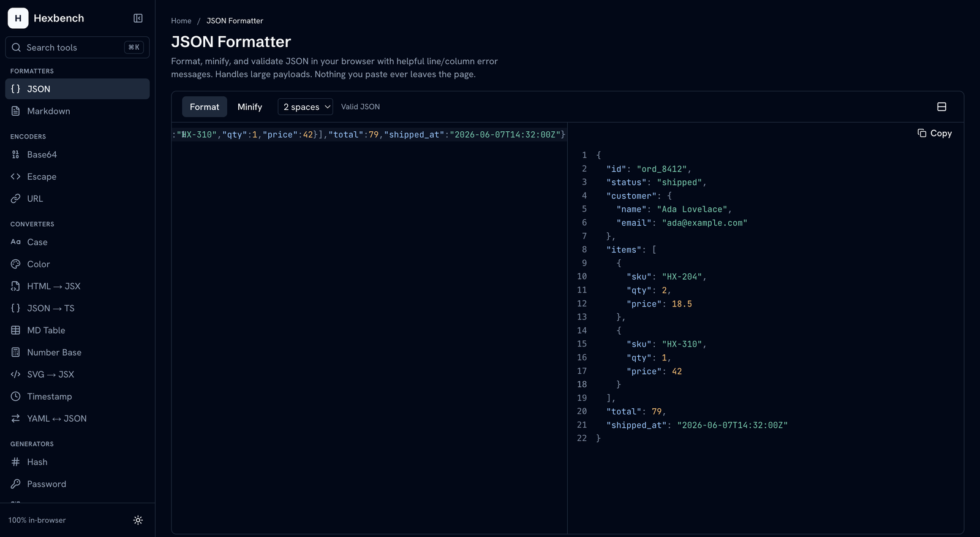Go to Home via breadcrumb
The width and height of the screenshot is (980, 537).
181,21
